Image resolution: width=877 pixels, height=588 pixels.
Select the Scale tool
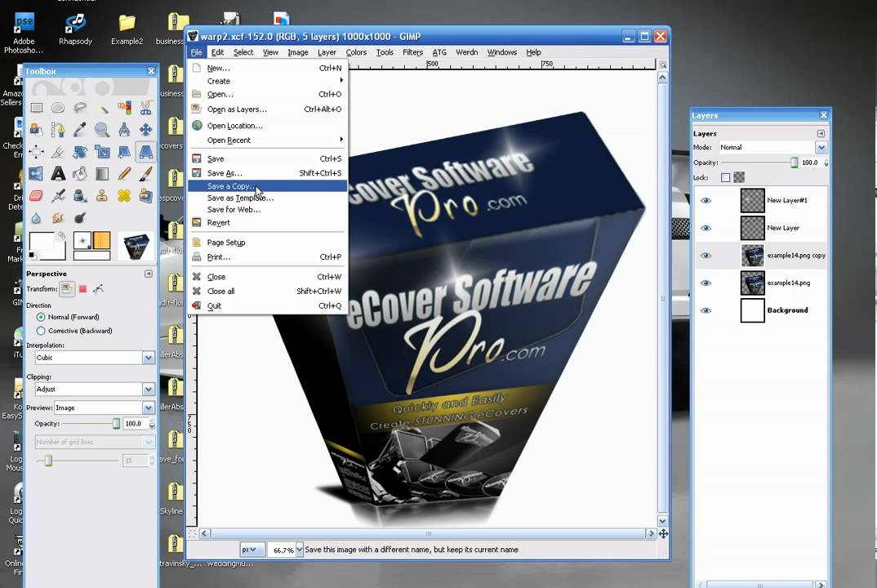pos(102,152)
